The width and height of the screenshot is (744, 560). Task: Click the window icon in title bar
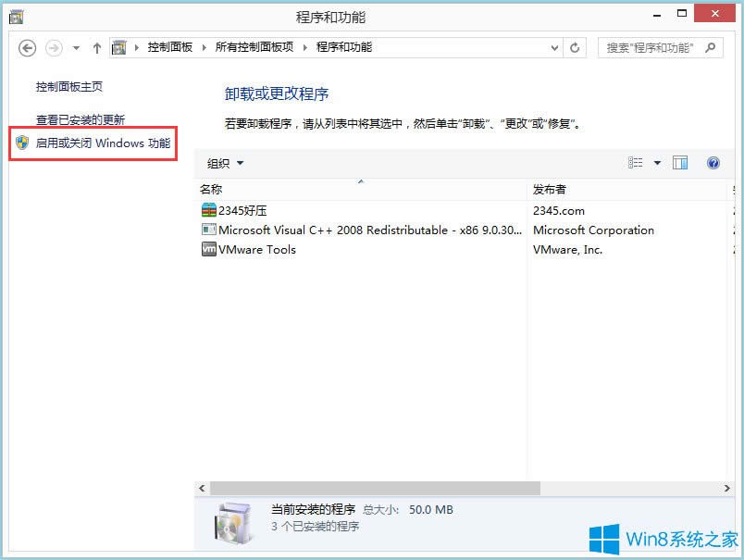(x=17, y=17)
